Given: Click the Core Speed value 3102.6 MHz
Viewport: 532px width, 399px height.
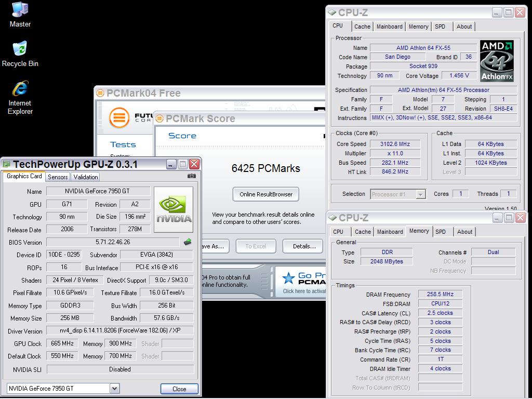Looking at the screenshot, I should click(395, 144).
